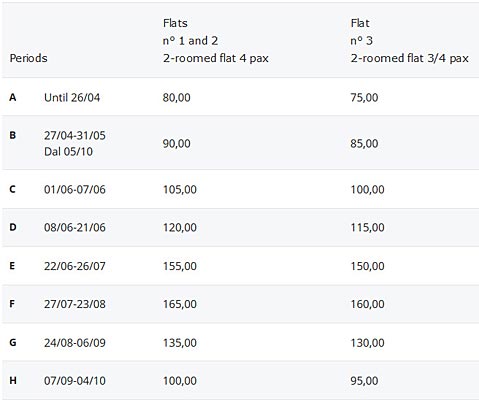Click the 01/06-07/06 period cell

pos(75,189)
